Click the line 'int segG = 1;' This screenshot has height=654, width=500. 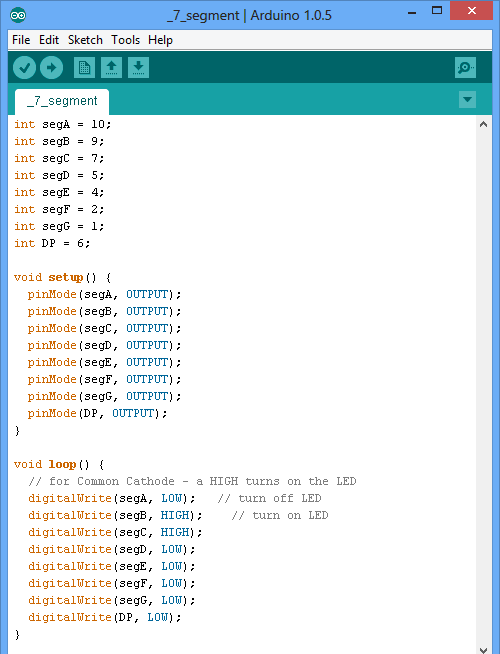coord(59,226)
